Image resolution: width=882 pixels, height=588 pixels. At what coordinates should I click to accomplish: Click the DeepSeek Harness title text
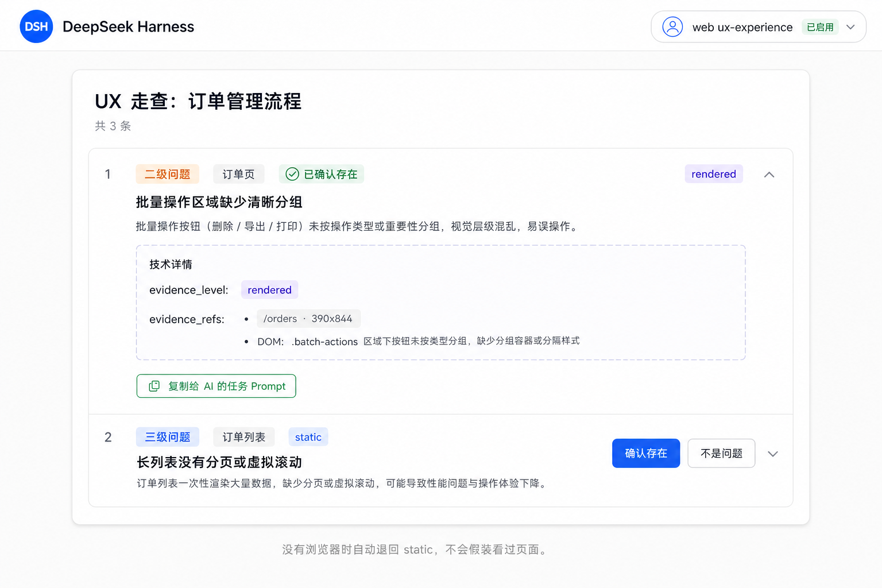point(129,27)
